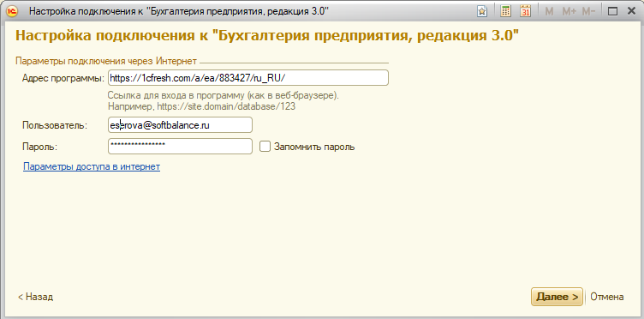Close the connection settings window
Viewport: 644px width, 319px height.
point(632,11)
